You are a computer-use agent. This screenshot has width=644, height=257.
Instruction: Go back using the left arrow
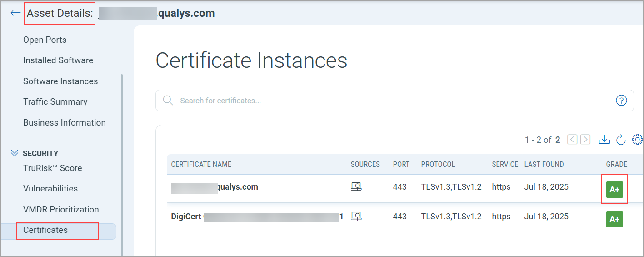pos(15,13)
